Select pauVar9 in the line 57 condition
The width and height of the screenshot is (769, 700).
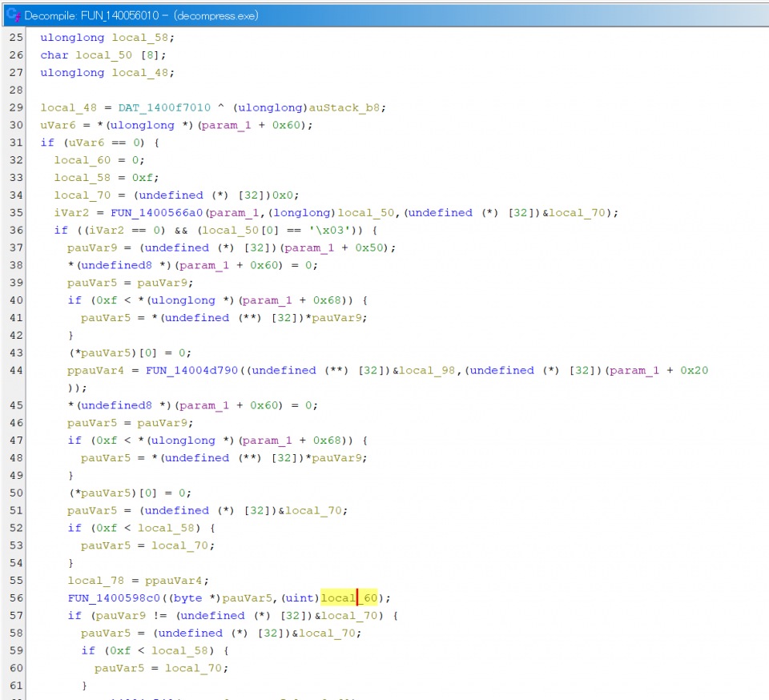pyautogui.click(x=121, y=616)
